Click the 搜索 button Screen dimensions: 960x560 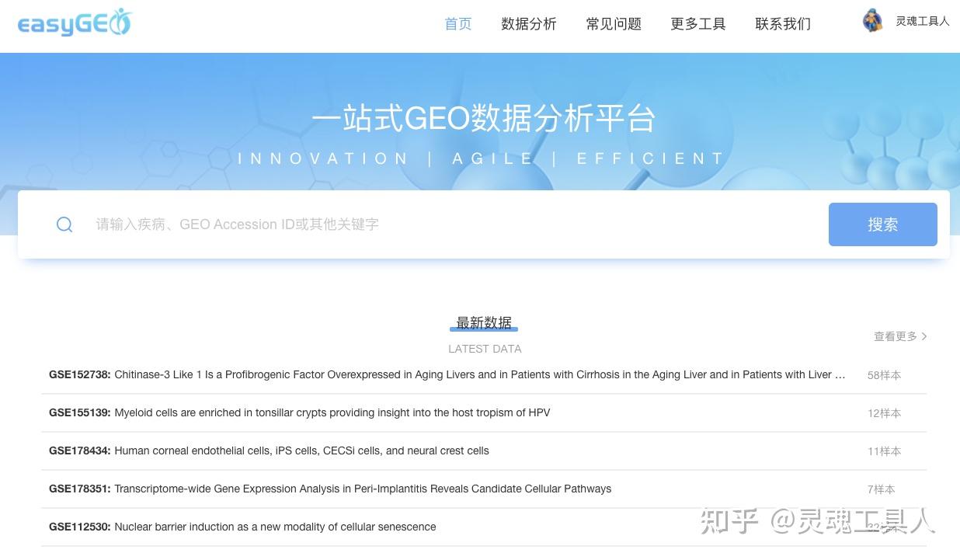coord(883,224)
